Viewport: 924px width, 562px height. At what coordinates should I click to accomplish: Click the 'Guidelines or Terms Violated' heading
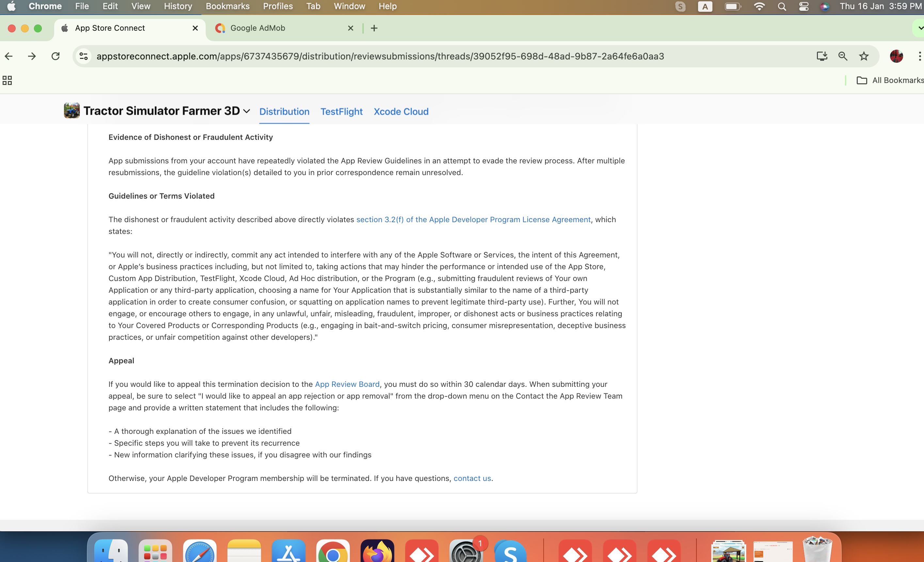[x=161, y=196]
